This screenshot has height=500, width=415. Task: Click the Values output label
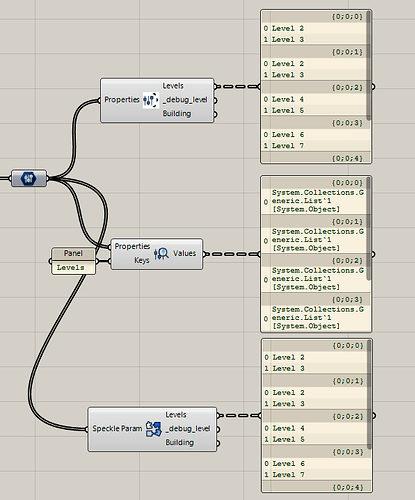[x=184, y=253]
